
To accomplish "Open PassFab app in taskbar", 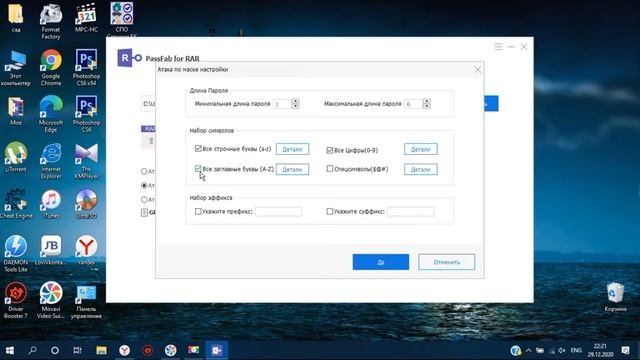I will point(216,350).
